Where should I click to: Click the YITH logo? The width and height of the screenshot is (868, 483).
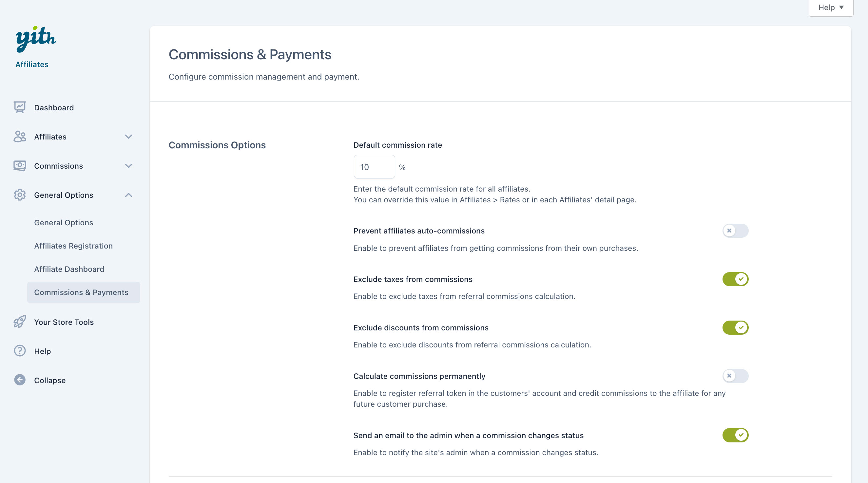36,39
